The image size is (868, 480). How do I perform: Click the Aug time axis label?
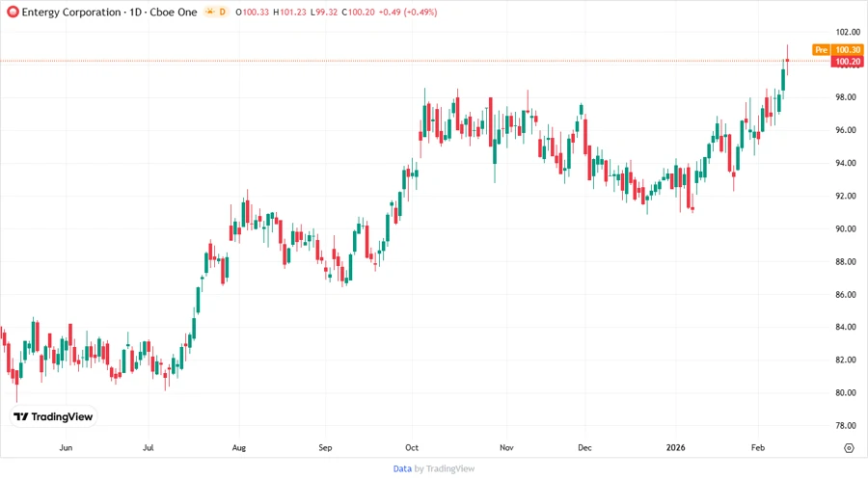point(239,447)
